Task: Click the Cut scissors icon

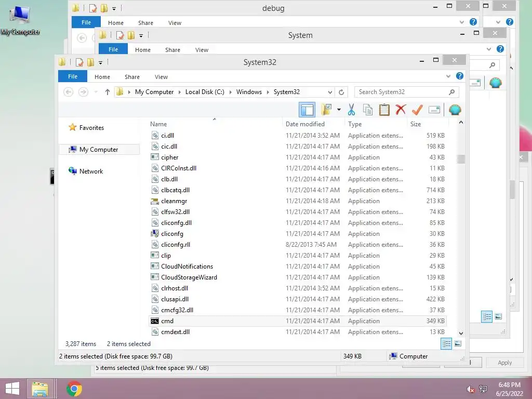Action: [352, 110]
